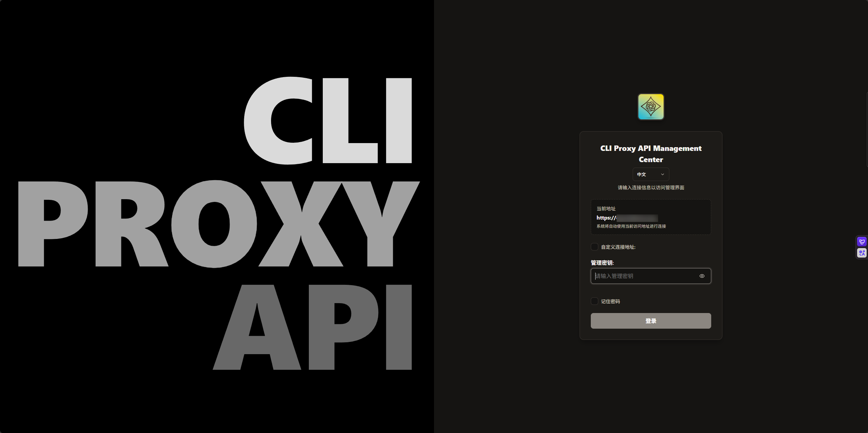The image size is (868, 433).
Task: Click the 当前地址 label
Action: [606, 209]
